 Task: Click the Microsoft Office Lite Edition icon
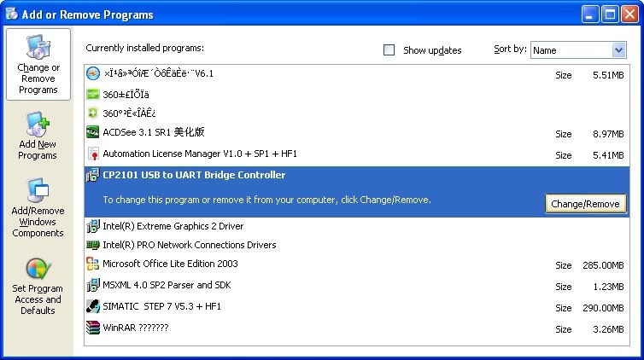coord(93,264)
